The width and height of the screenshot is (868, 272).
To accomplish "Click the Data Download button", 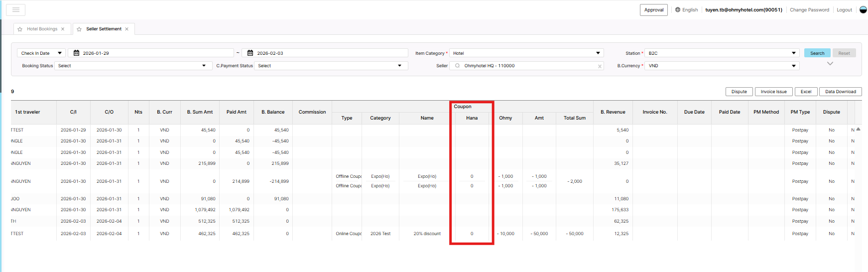I will click(840, 92).
